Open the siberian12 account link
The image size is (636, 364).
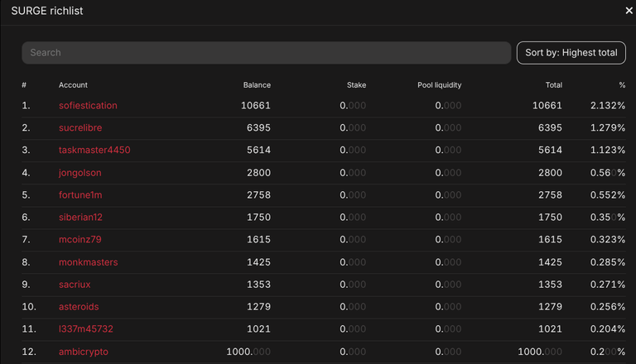(x=80, y=218)
